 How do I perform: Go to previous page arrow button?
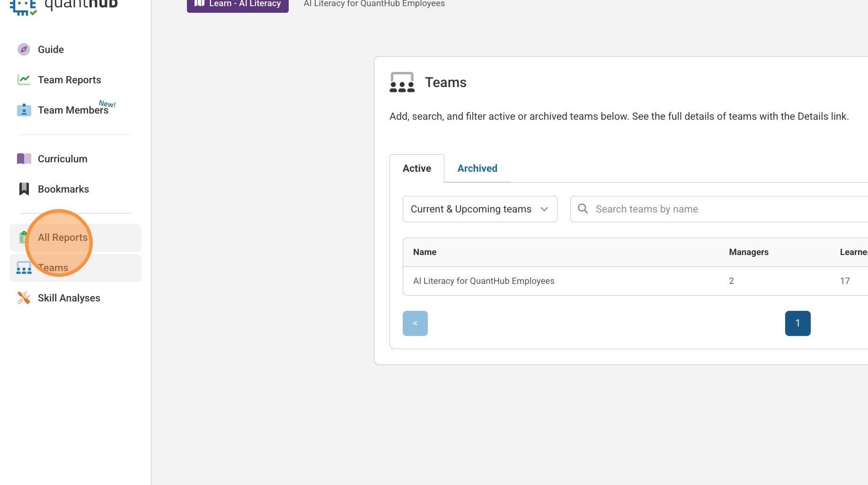click(415, 323)
